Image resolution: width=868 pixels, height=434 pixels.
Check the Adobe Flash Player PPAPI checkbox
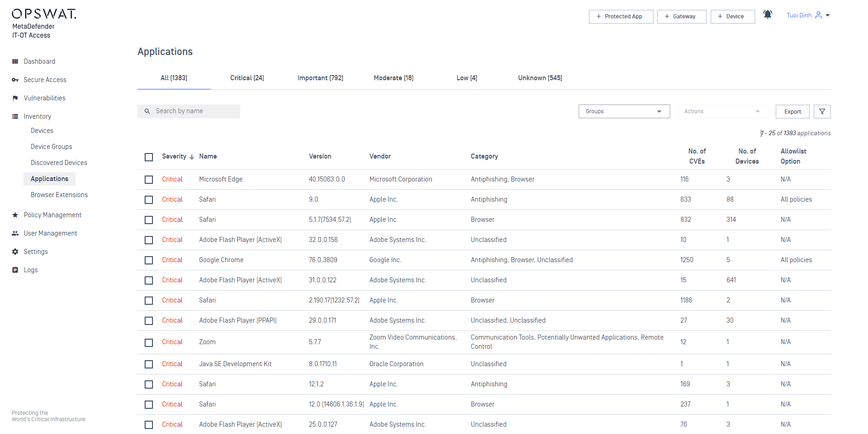tap(149, 321)
